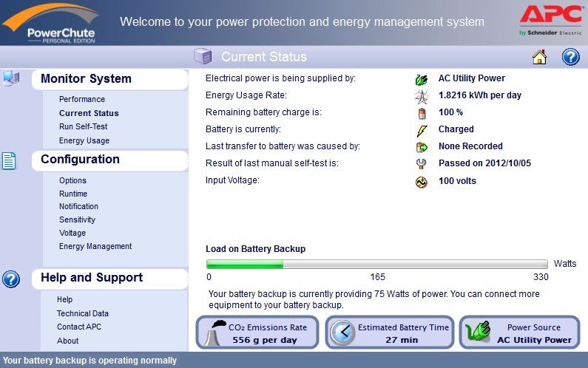Open the Monitor System section
The height and width of the screenshot is (368, 588).
[110, 79]
